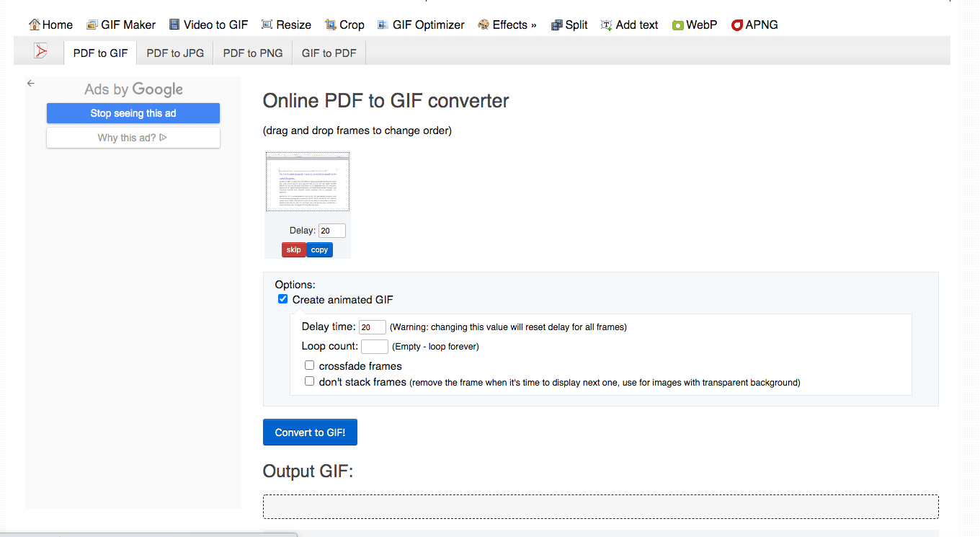Image resolution: width=980 pixels, height=537 pixels.
Task: Enable the crossfade frames checkbox
Action: (x=309, y=365)
